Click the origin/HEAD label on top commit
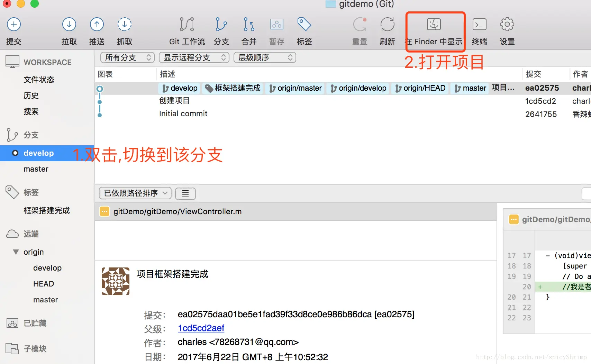The height and width of the screenshot is (364, 591). click(x=420, y=88)
